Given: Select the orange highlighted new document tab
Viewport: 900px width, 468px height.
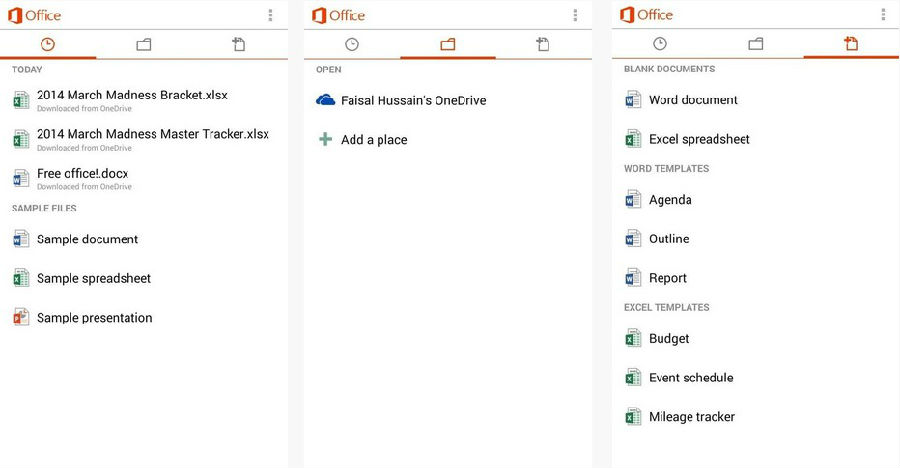Looking at the screenshot, I should coord(851,44).
